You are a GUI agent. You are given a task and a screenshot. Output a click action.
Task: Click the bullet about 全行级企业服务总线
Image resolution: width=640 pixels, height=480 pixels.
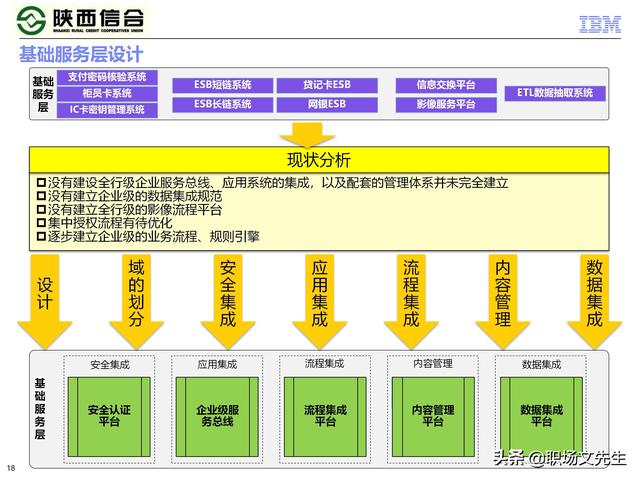pos(273,183)
